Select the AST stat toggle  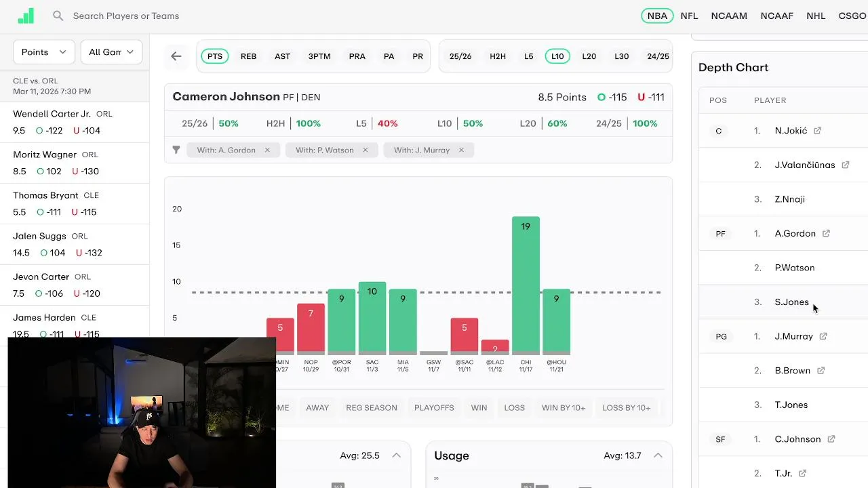[x=282, y=56]
